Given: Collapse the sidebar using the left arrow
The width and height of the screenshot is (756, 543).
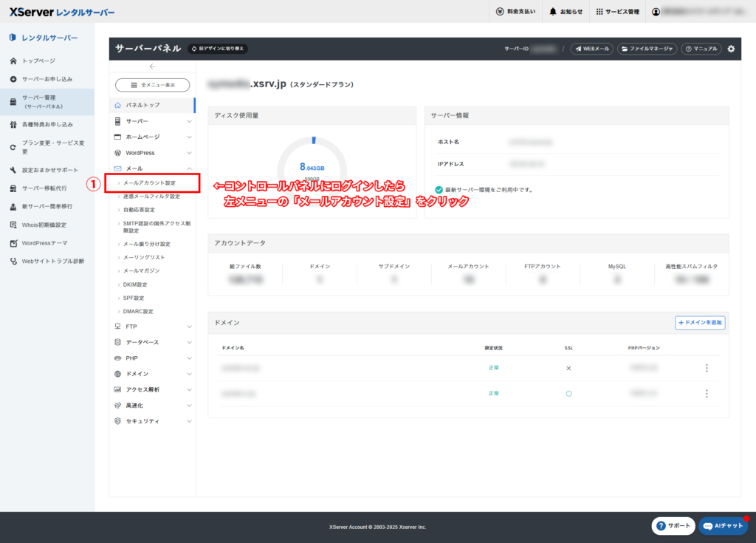Looking at the screenshot, I should (152, 67).
